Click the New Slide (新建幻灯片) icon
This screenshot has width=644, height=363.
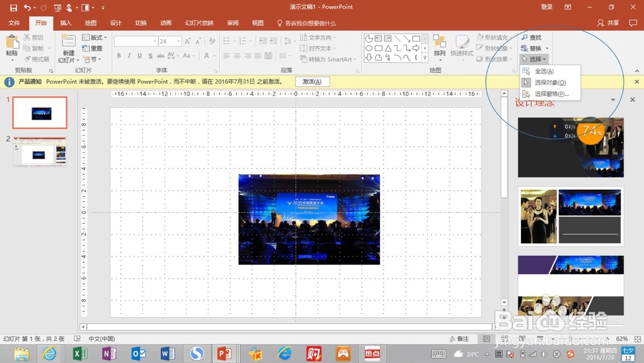pyautogui.click(x=68, y=41)
